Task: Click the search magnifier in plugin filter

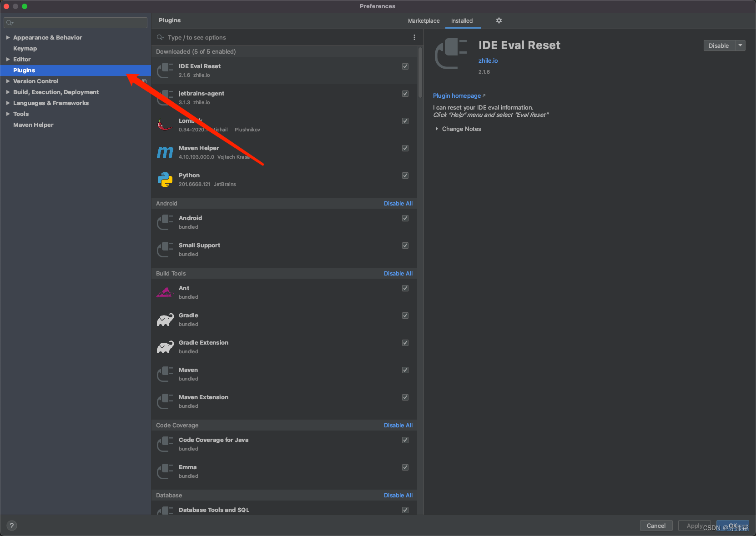Action: coord(160,37)
